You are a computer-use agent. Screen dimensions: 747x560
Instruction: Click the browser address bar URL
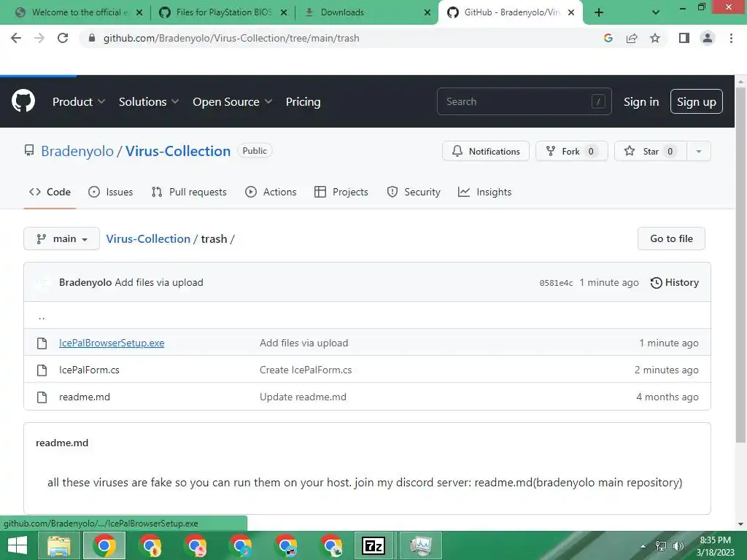231,38
